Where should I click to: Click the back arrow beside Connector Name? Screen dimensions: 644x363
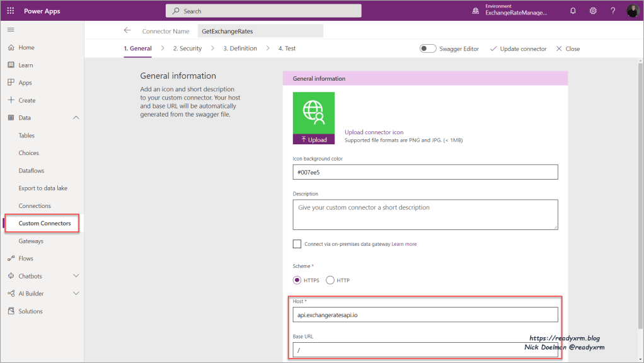coord(127,30)
